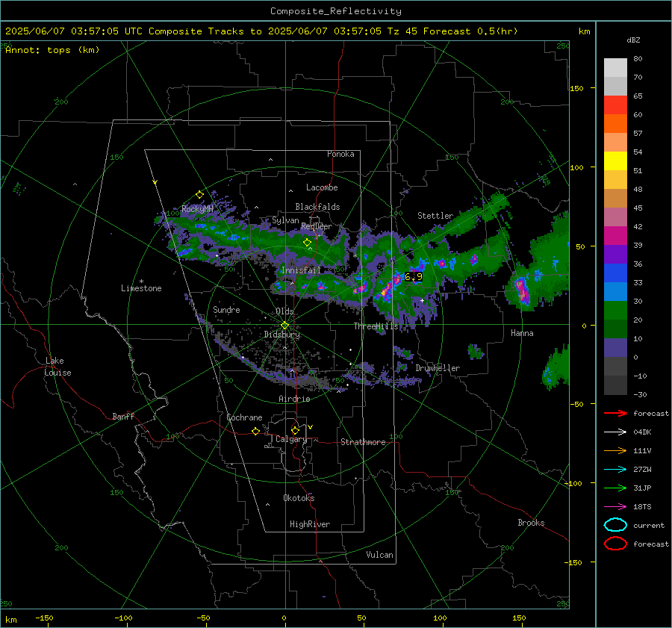Click the Lacombe city label

tap(322, 187)
